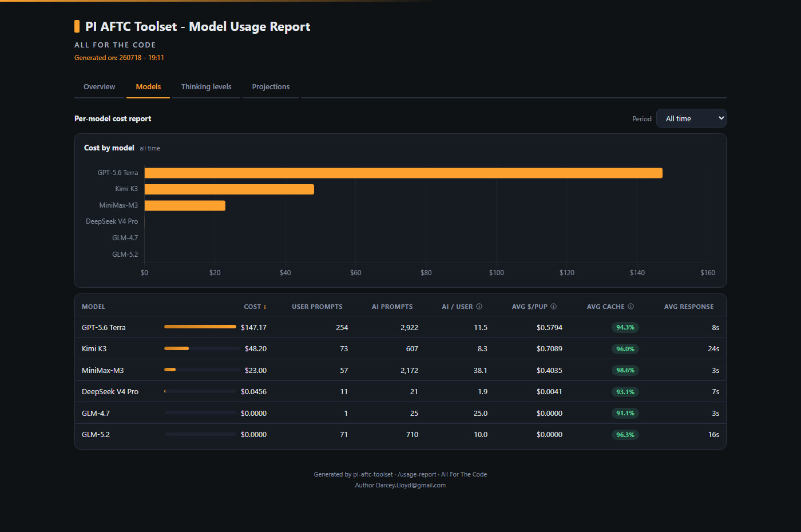This screenshot has height=532, width=801.
Task: Click the $0.7089 avg cost value
Action: (x=549, y=349)
